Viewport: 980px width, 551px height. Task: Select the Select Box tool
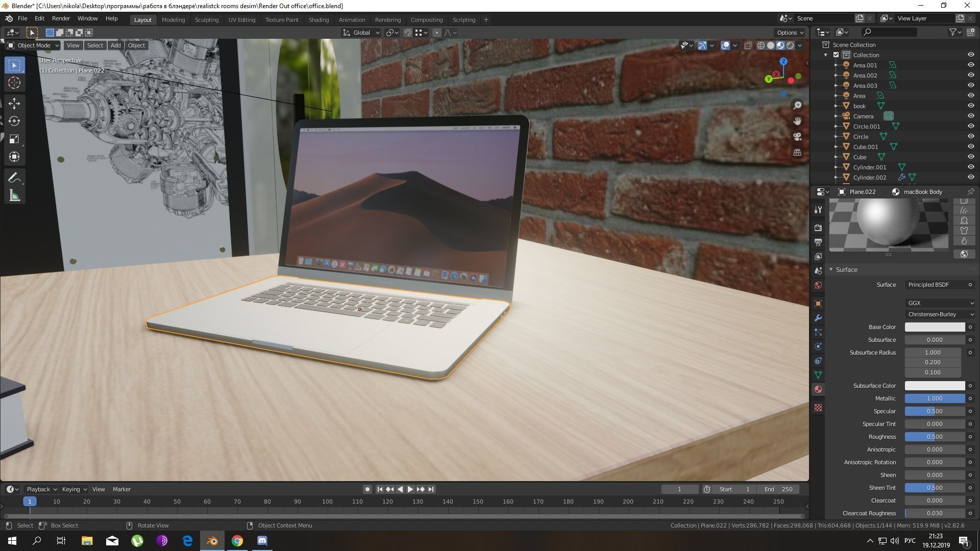pyautogui.click(x=14, y=65)
